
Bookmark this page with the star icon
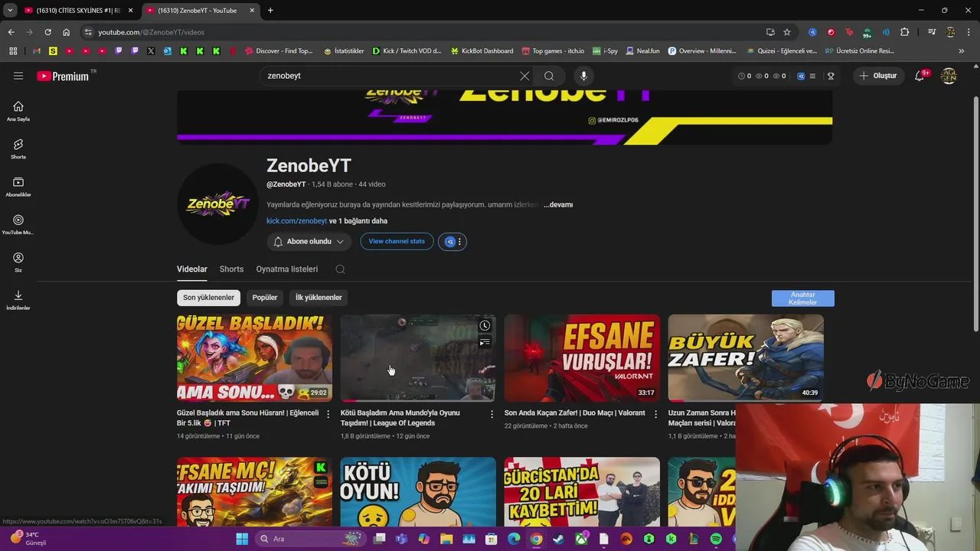[x=787, y=32]
